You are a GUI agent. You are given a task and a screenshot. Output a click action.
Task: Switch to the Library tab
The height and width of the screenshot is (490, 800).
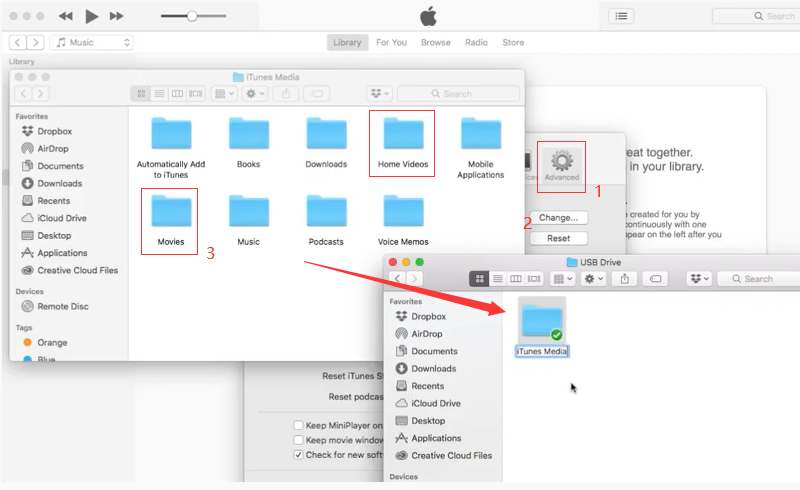[x=347, y=42]
